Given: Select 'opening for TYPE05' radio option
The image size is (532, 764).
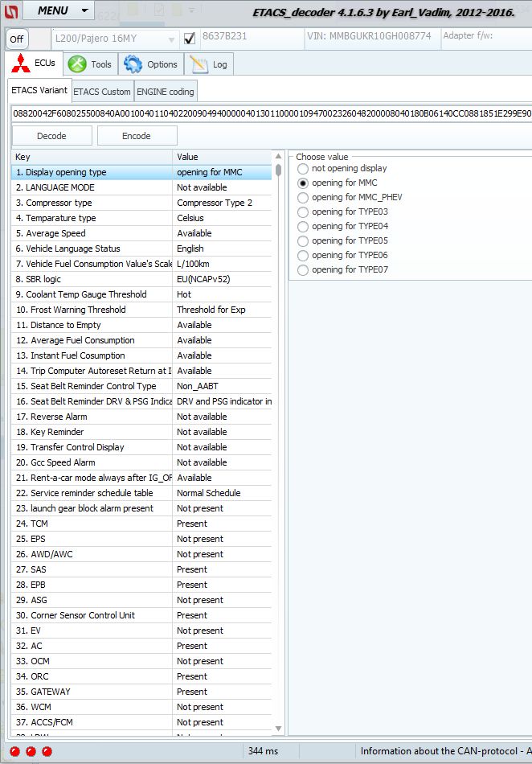Looking at the screenshot, I should pos(303,241).
